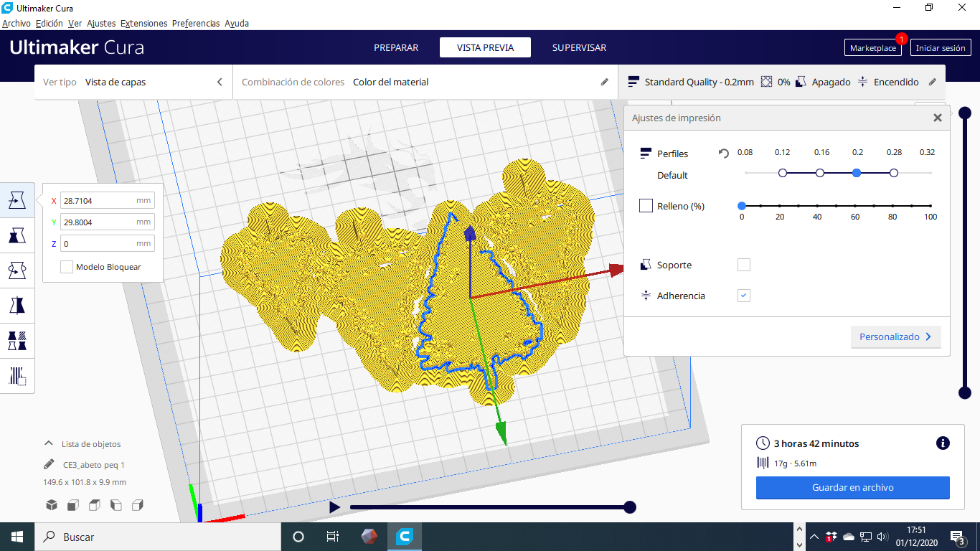Click the lower layer slider handle
This screenshot has height=551, width=980.
965,392
